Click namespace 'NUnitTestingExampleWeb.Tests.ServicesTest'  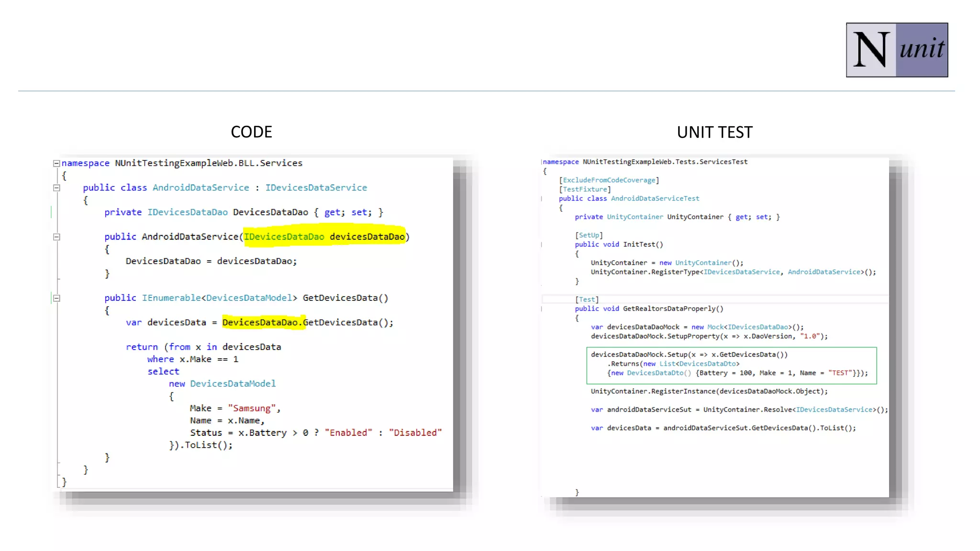pos(665,162)
